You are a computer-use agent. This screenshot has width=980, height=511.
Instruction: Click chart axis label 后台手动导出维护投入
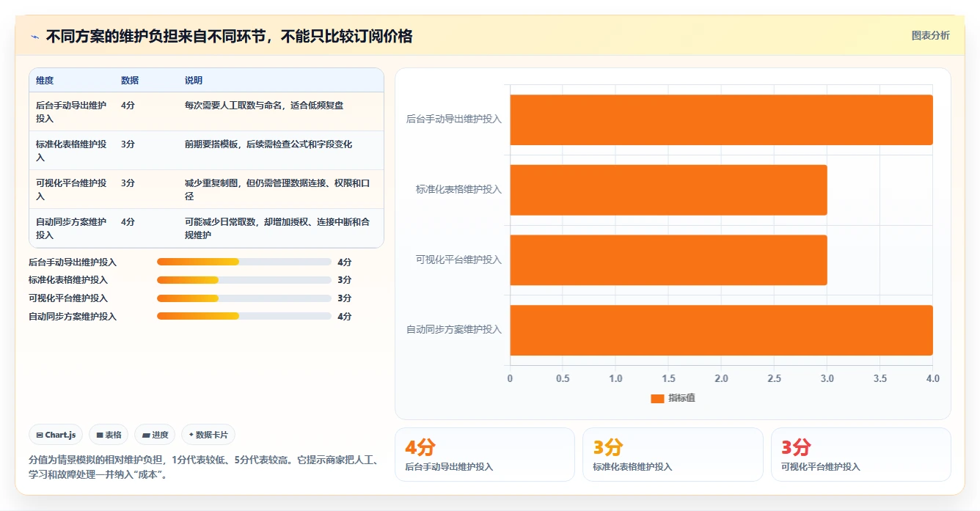(x=454, y=119)
